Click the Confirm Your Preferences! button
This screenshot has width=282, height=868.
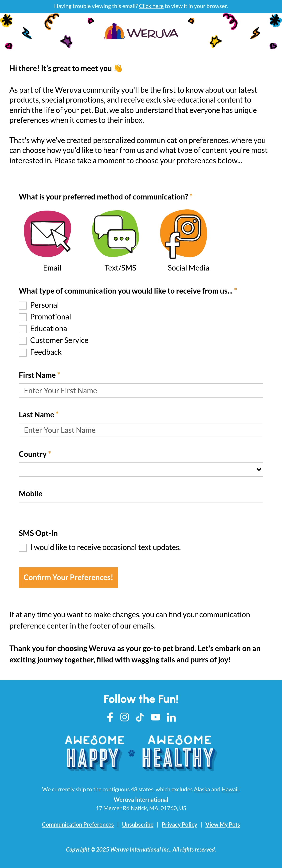click(68, 577)
